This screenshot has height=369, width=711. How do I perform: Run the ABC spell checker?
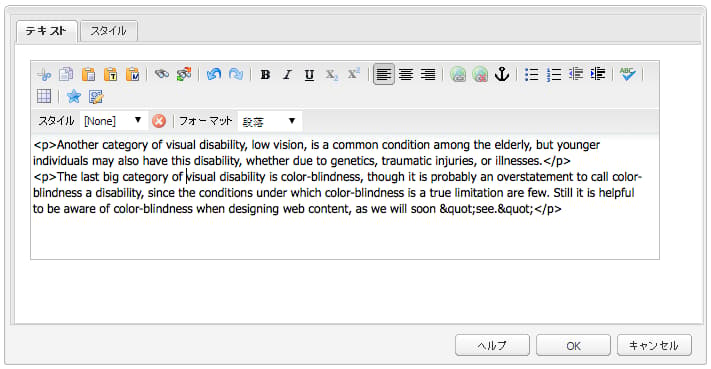coord(628,74)
